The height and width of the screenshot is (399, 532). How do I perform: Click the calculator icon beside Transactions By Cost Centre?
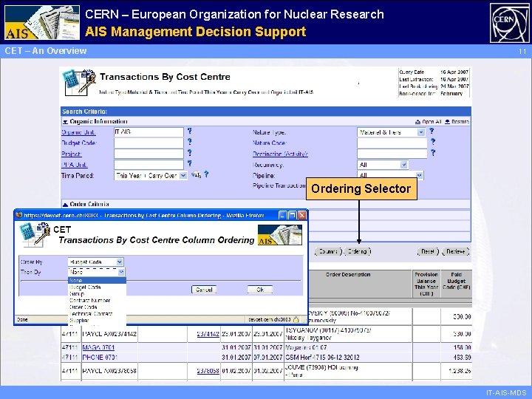click(x=79, y=82)
